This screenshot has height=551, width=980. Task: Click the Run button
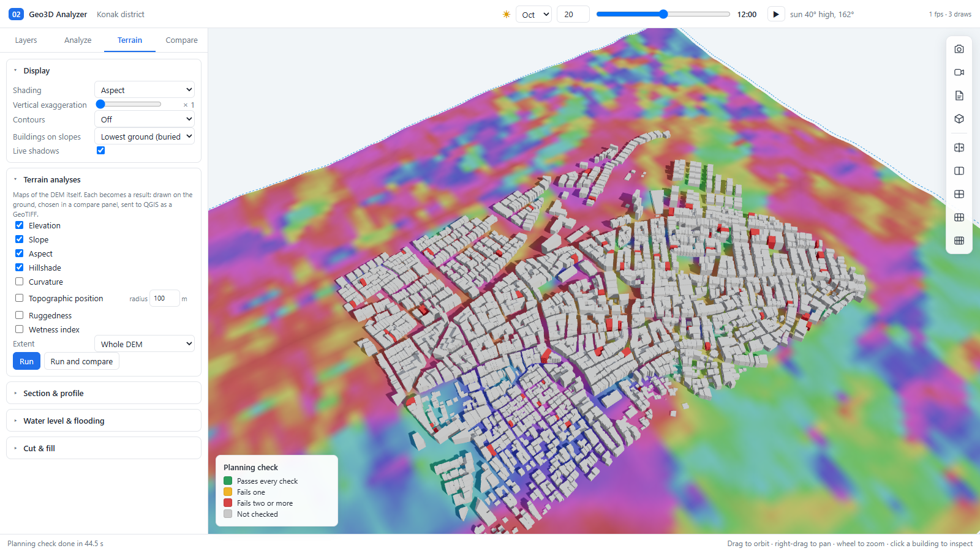tap(27, 361)
